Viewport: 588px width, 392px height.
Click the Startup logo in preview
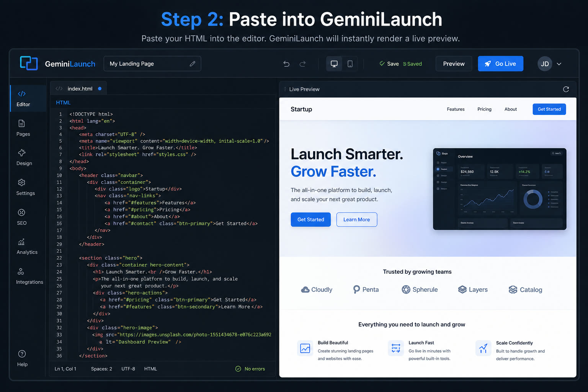pos(301,109)
